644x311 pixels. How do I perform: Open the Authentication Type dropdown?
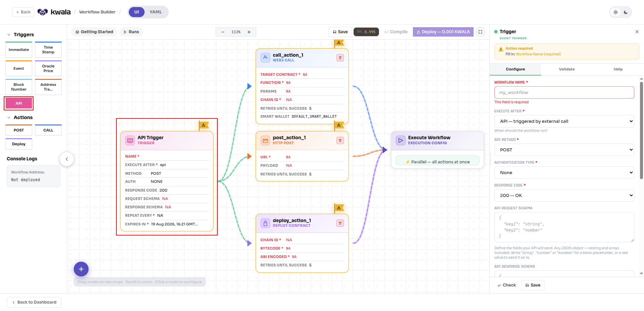tap(564, 173)
